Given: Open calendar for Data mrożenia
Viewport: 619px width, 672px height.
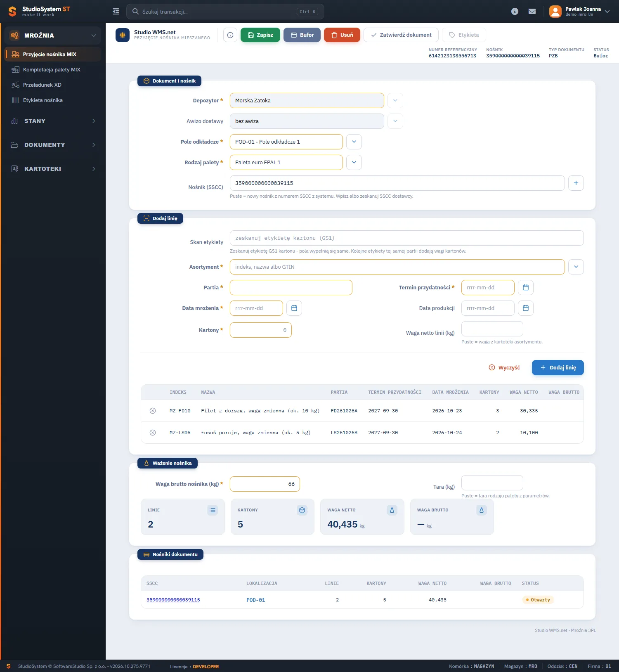Looking at the screenshot, I should 294,308.
